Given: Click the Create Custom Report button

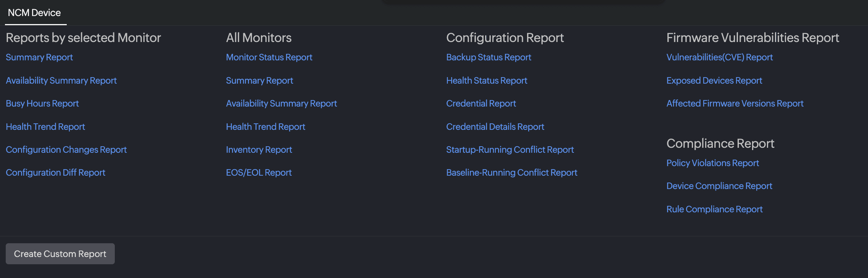Looking at the screenshot, I should (x=60, y=254).
